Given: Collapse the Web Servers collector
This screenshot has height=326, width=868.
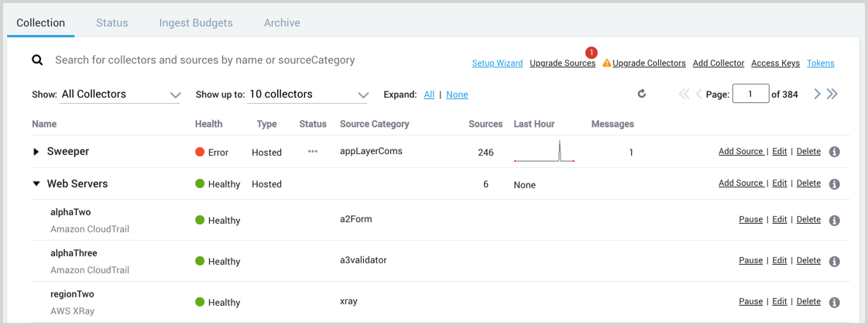Looking at the screenshot, I should point(36,184).
